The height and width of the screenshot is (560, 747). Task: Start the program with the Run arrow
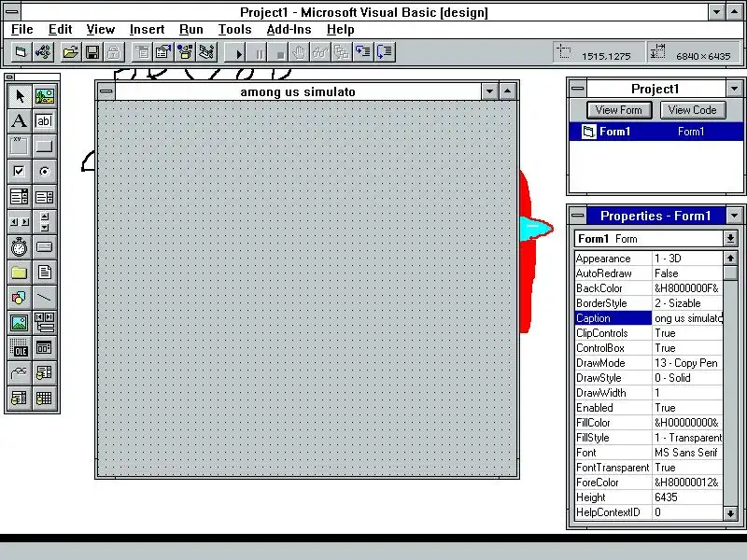[x=237, y=52]
